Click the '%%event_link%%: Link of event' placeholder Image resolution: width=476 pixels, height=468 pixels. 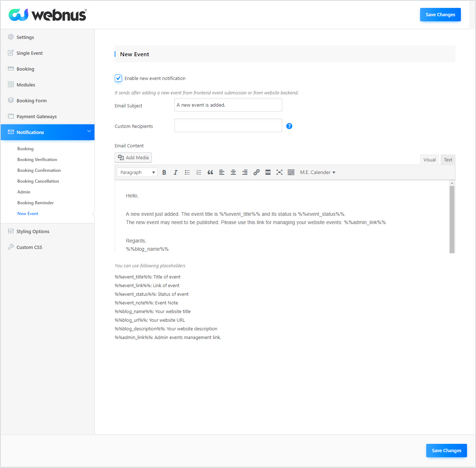[147, 286]
